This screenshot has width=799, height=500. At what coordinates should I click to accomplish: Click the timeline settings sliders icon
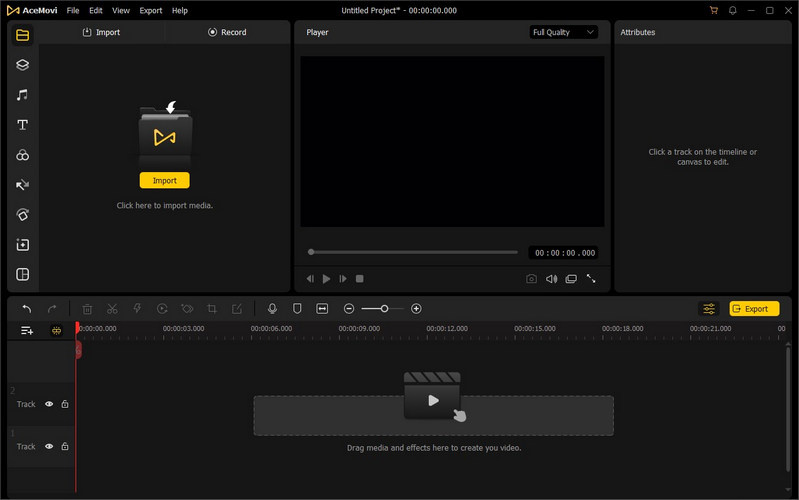pyautogui.click(x=709, y=309)
